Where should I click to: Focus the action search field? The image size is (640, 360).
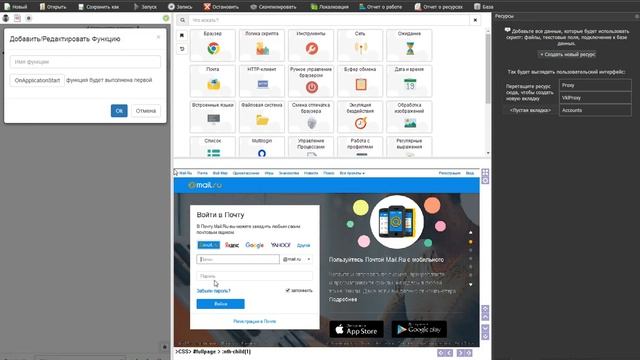tap(329, 20)
